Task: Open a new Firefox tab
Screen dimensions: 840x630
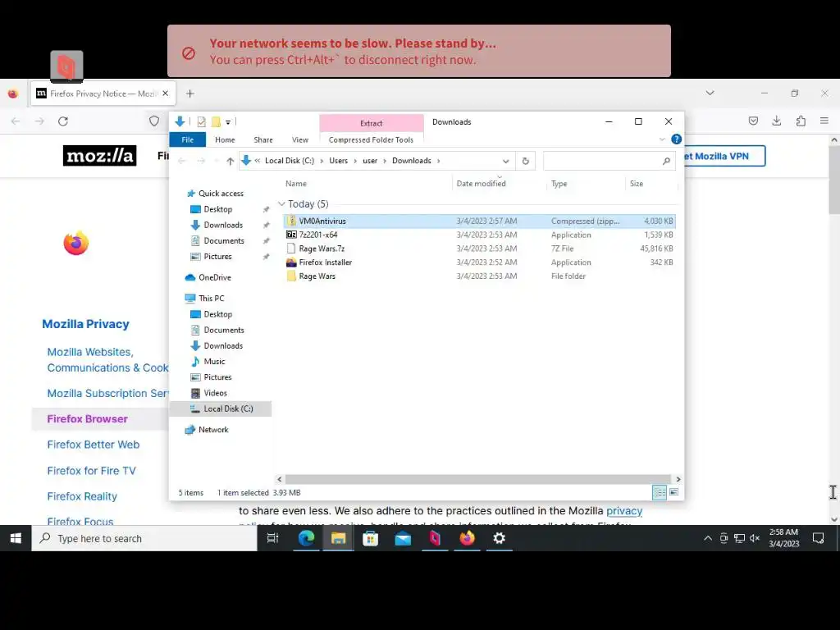Action: 189,94
